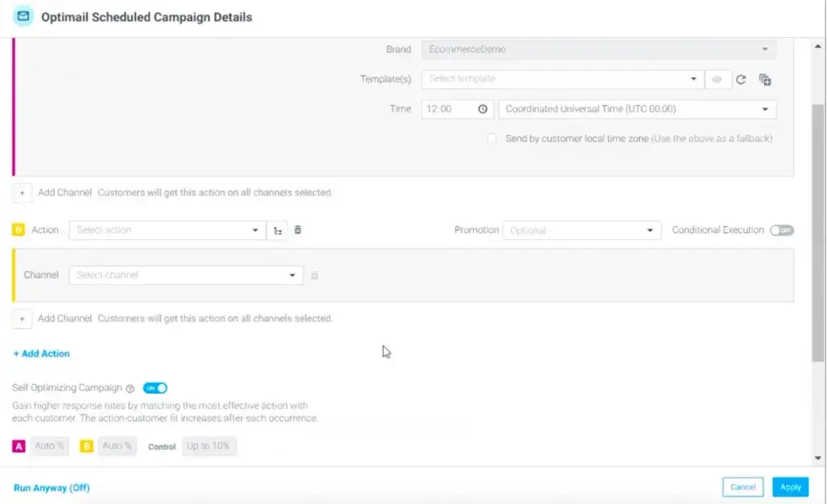The width and height of the screenshot is (827, 504).
Task: Open the Promotion optional dropdown
Action: click(x=581, y=230)
